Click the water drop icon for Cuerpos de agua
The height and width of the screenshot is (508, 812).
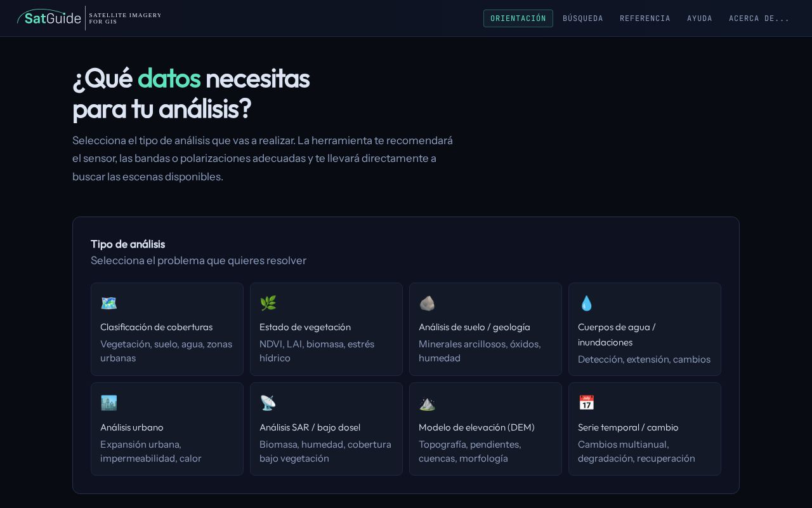pyautogui.click(x=586, y=304)
